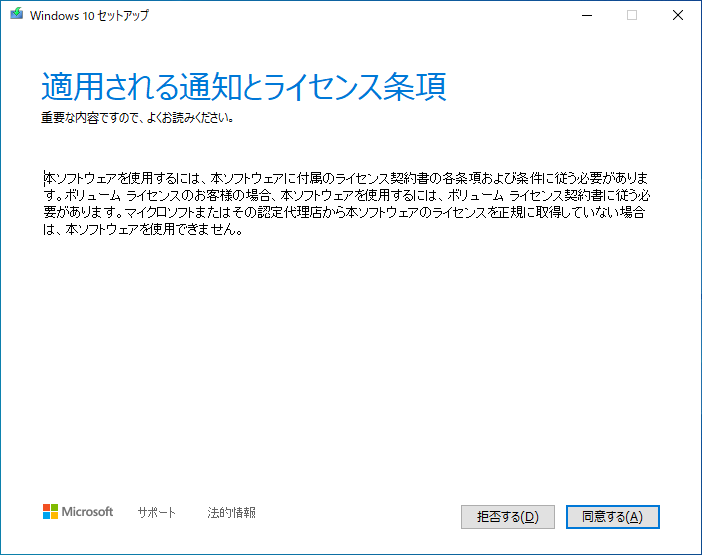Click the window title Windows 10 セットアップ
Viewport: 702px width, 555px height.
click(x=89, y=15)
